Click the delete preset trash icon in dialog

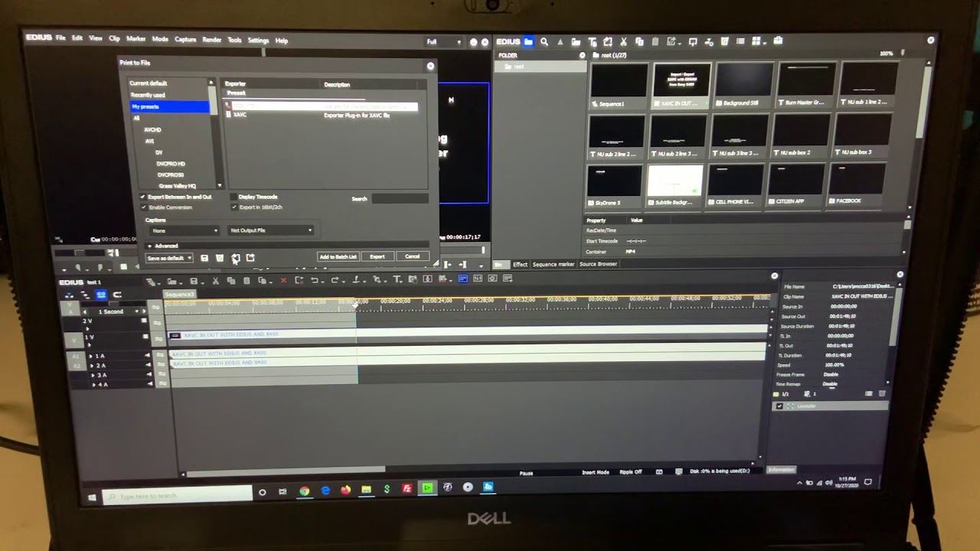pyautogui.click(x=220, y=258)
